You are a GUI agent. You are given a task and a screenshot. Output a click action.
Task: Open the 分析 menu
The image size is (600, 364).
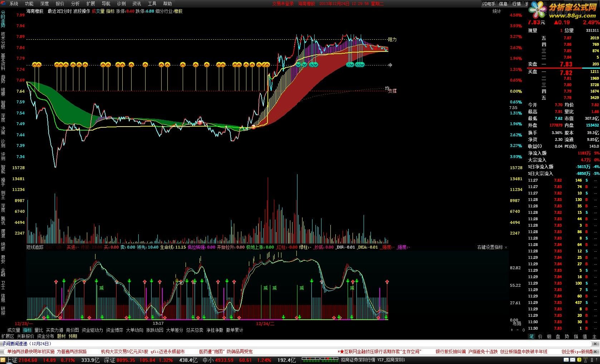[x=75, y=4]
